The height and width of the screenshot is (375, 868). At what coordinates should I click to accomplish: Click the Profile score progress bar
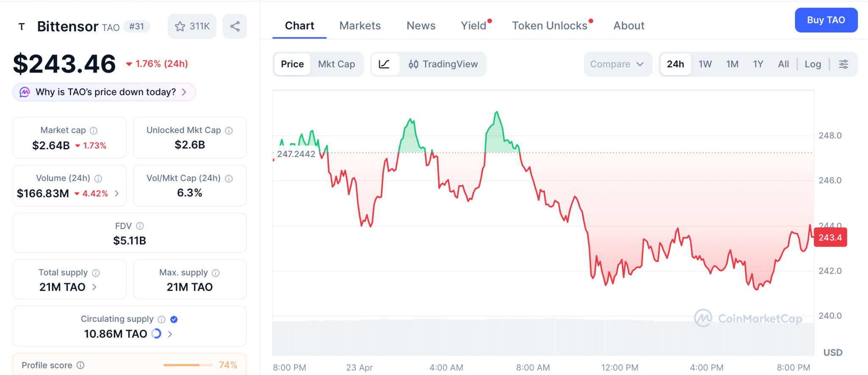188,365
